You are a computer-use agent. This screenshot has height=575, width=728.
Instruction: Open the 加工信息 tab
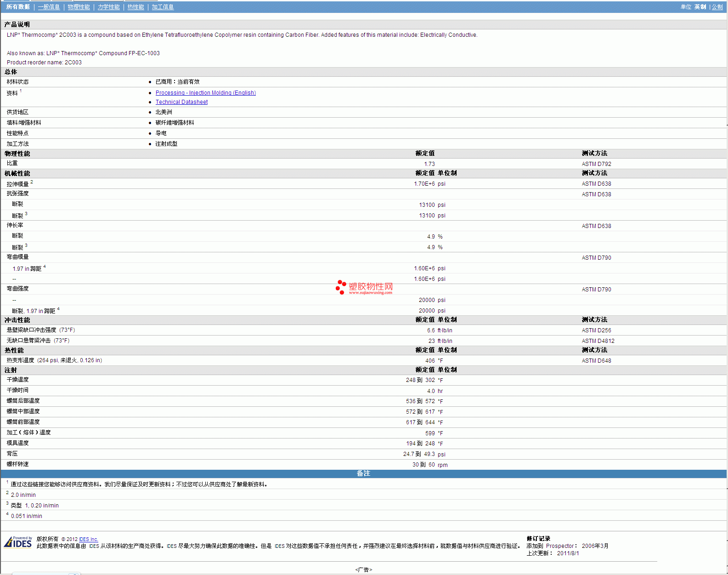pos(163,7)
